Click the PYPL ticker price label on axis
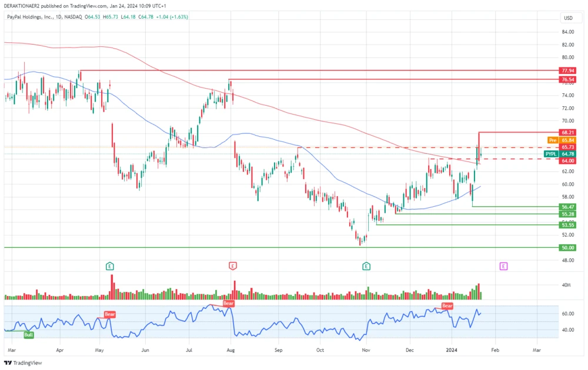This screenshot has height=370, width=588. [x=550, y=153]
